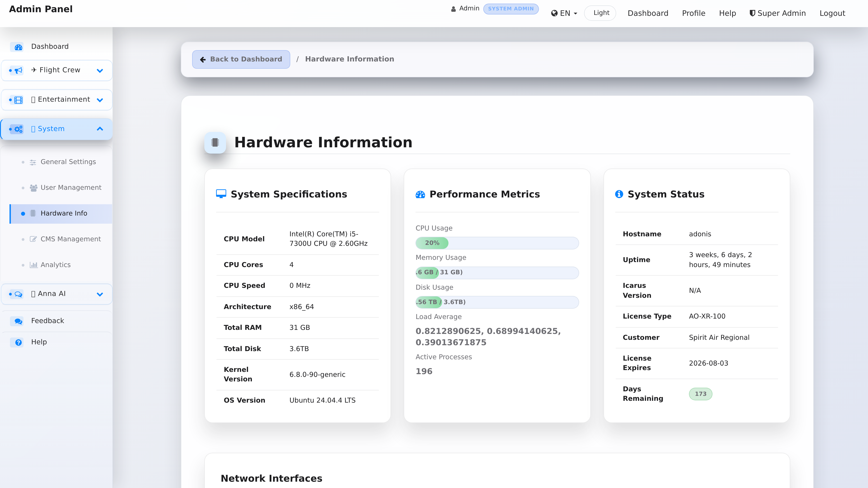Viewport: 868px width, 488px height.
Task: Collapse the System menu chevron
Action: pos(100,129)
